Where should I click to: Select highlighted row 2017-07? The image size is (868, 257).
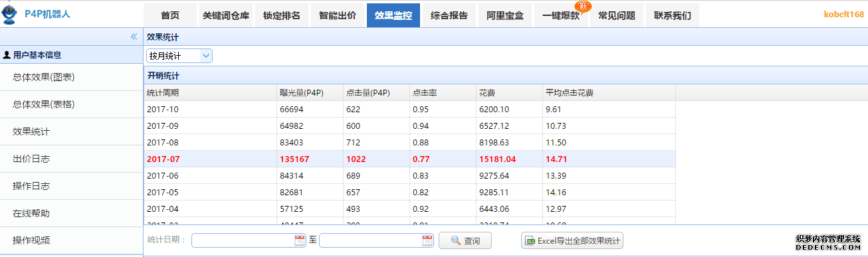(x=409, y=159)
